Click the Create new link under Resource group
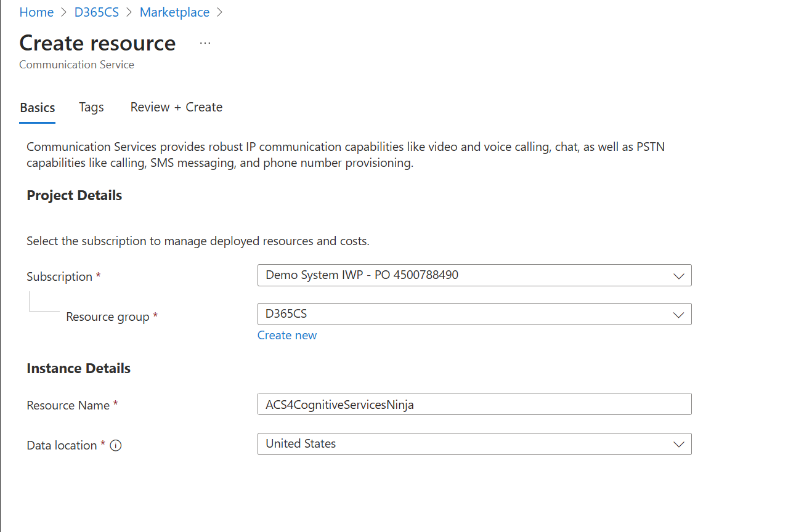The width and height of the screenshot is (812, 532). tap(287, 335)
